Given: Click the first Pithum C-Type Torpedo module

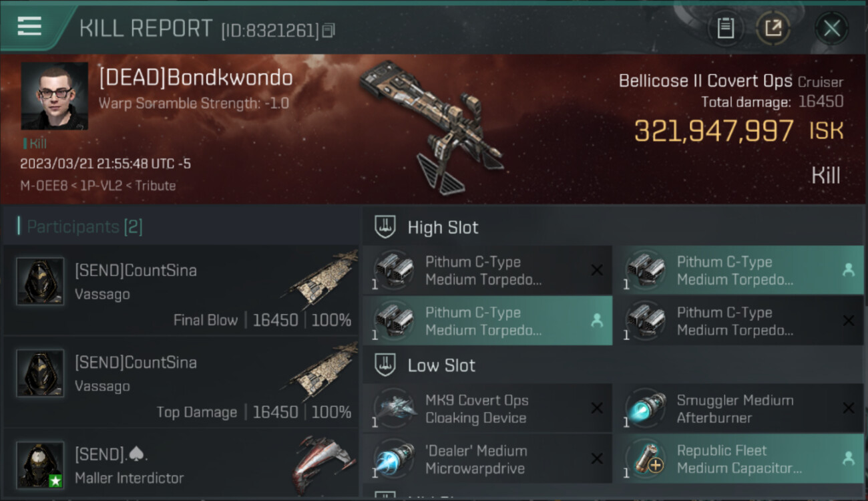Looking at the screenshot, I should [487, 271].
